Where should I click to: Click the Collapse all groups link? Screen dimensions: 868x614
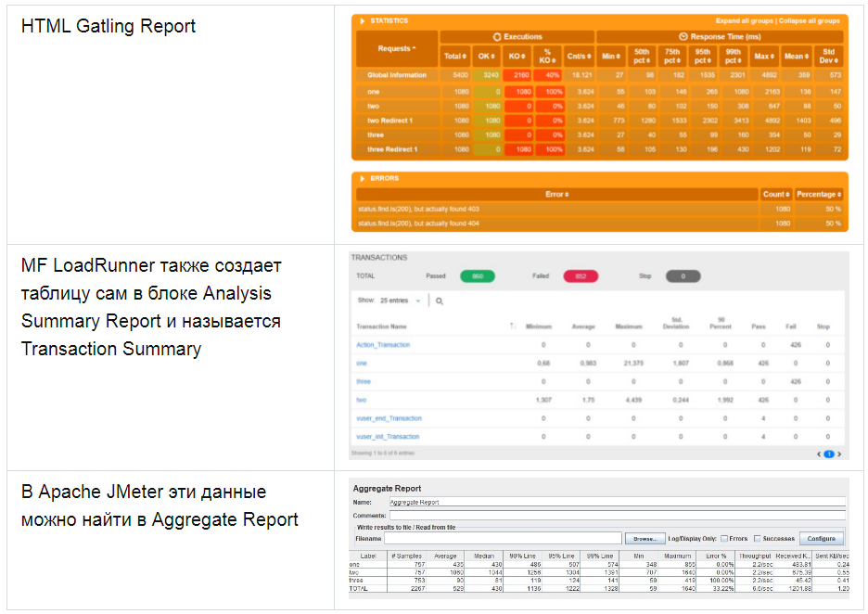pos(810,21)
